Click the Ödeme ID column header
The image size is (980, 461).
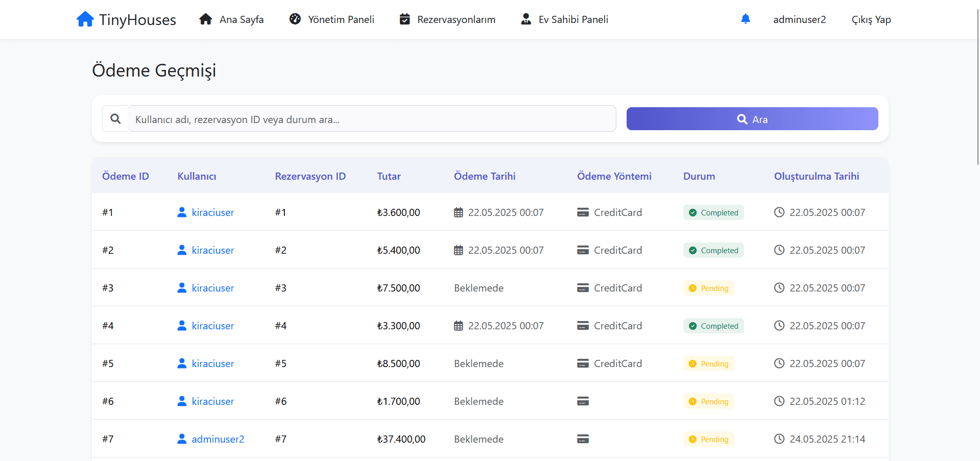126,176
